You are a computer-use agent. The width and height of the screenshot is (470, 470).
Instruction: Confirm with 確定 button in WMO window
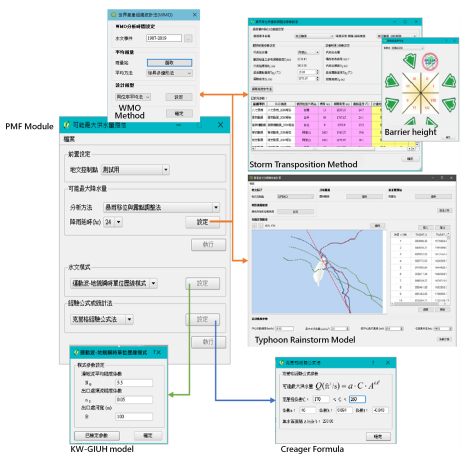[x=179, y=114]
